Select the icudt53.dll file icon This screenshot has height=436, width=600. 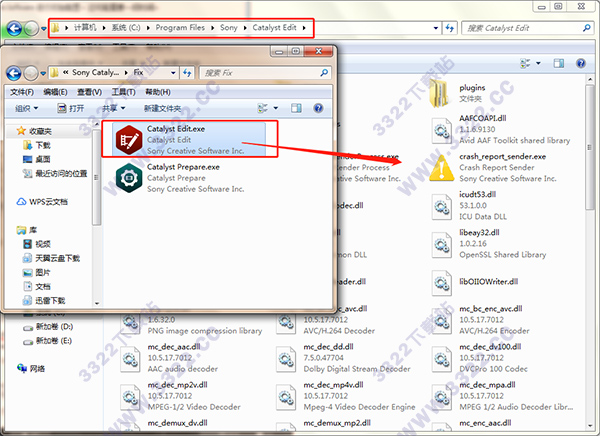(x=442, y=207)
